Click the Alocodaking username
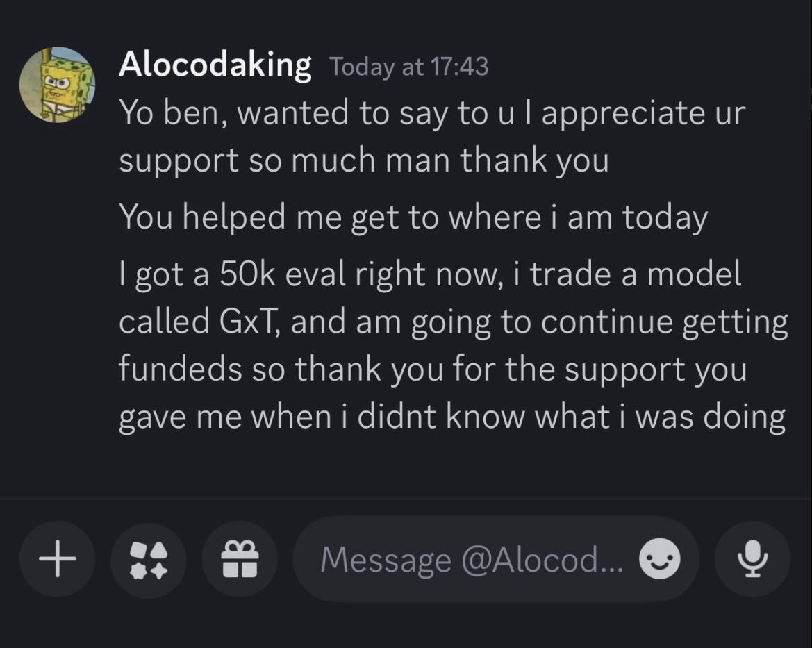Viewport: 812px width, 648px height. coord(215,65)
